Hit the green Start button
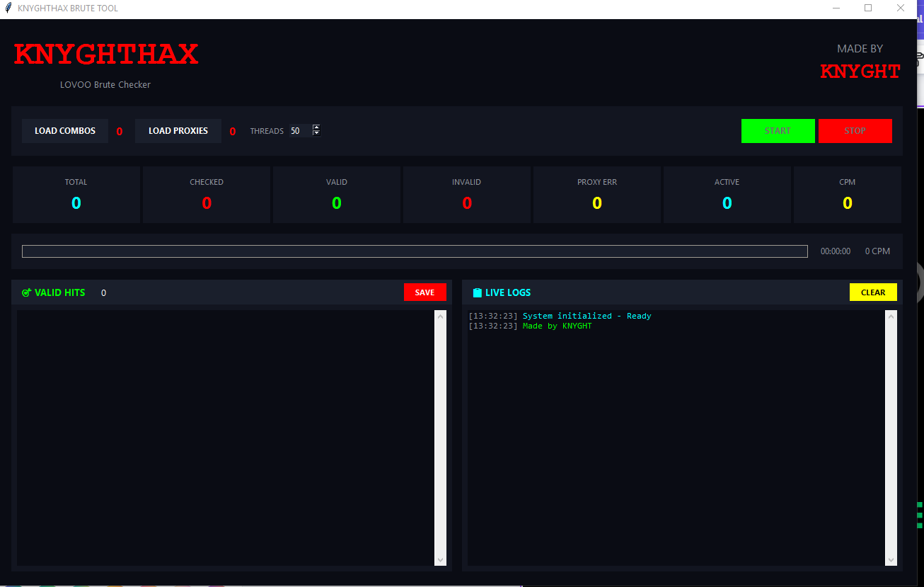This screenshot has width=924, height=587. click(778, 131)
